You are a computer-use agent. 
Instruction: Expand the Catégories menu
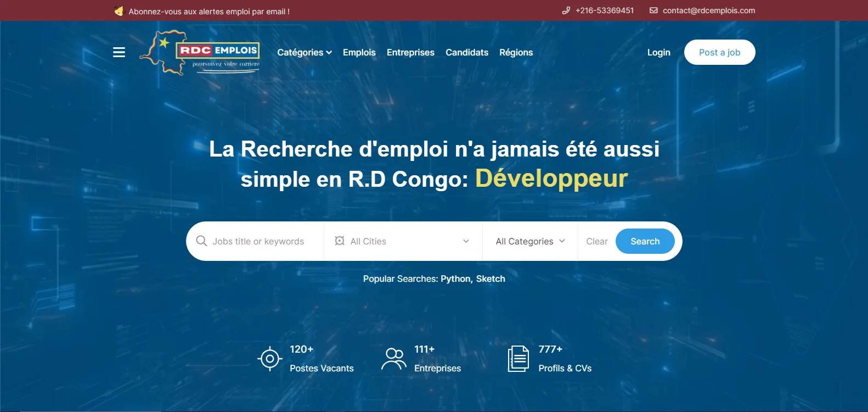[x=305, y=52]
